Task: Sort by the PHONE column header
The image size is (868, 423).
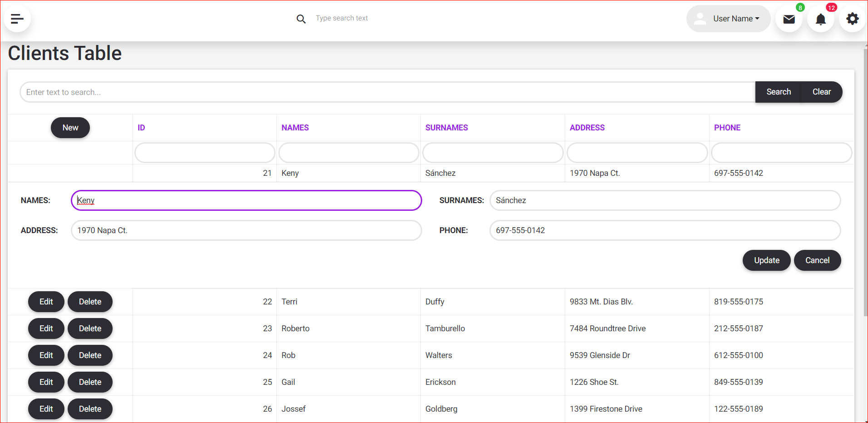Action: pyautogui.click(x=727, y=128)
